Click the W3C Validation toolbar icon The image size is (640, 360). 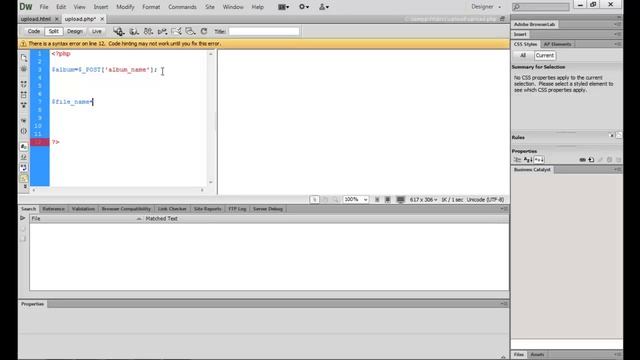pos(148,31)
